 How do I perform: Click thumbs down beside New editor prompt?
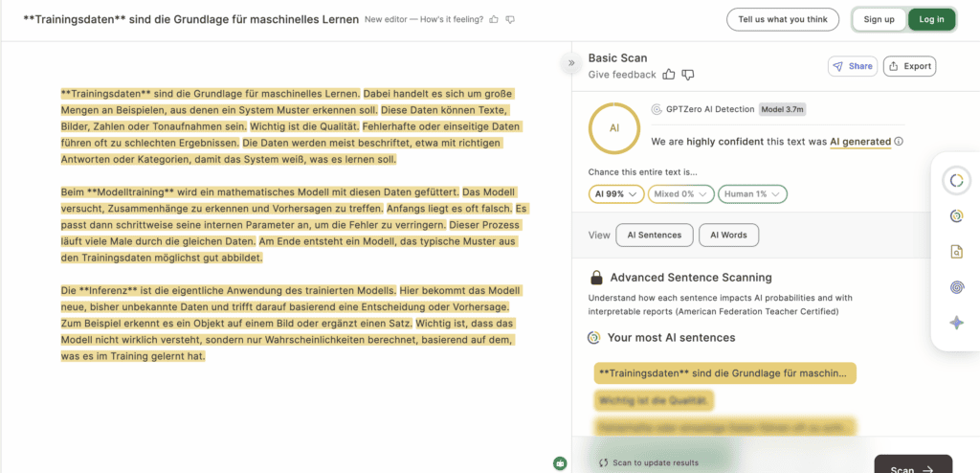point(510,19)
